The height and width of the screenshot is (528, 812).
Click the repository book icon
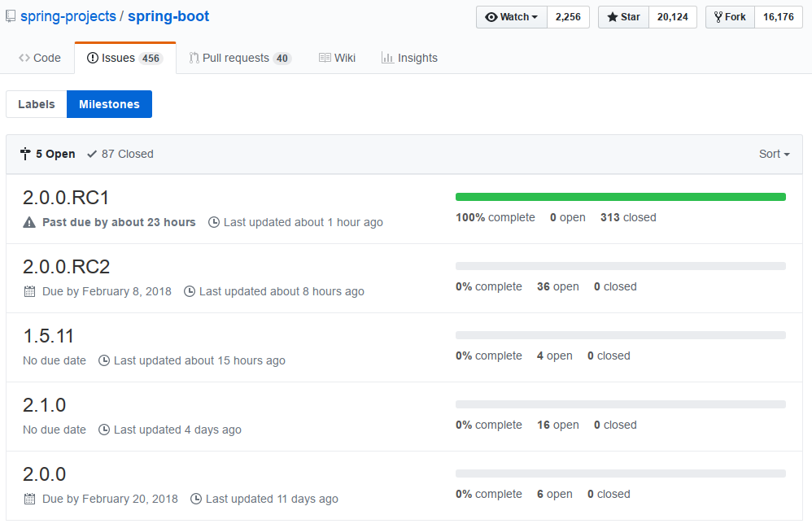[11, 16]
